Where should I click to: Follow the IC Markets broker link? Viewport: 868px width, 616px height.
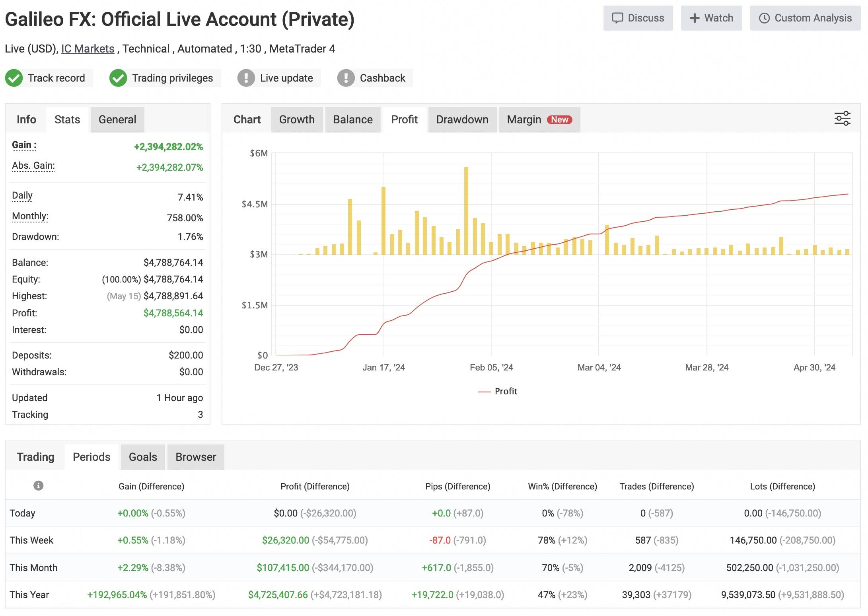pyautogui.click(x=88, y=49)
